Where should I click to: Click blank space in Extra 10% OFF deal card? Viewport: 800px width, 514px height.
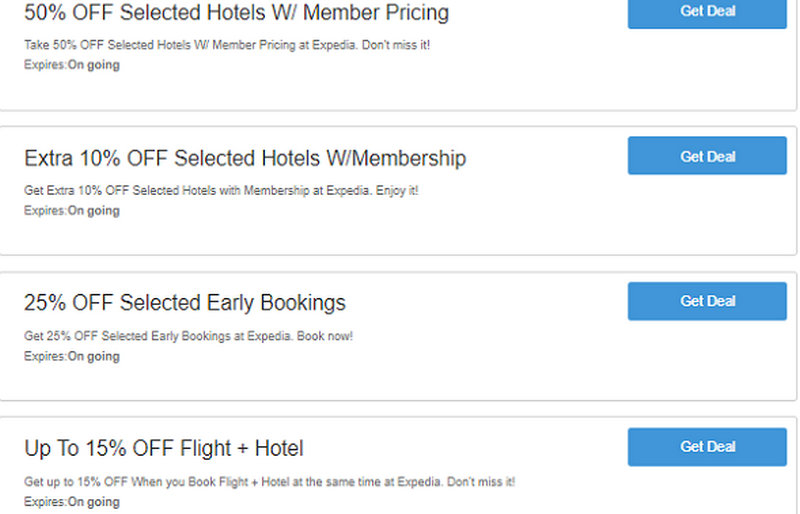[x=500, y=225]
